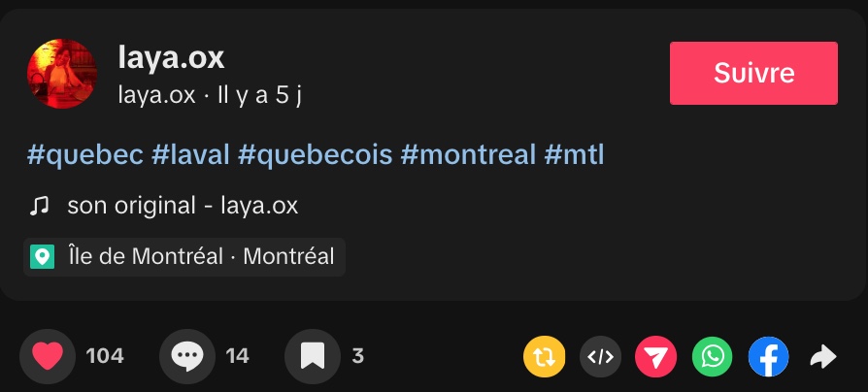Open the comments speech bubble icon
The width and height of the screenshot is (868, 392).
click(x=186, y=357)
